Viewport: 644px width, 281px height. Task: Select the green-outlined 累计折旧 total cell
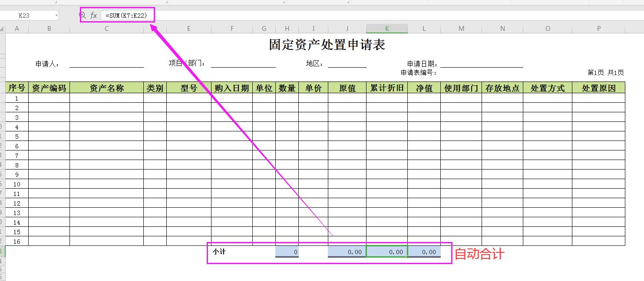click(x=386, y=252)
